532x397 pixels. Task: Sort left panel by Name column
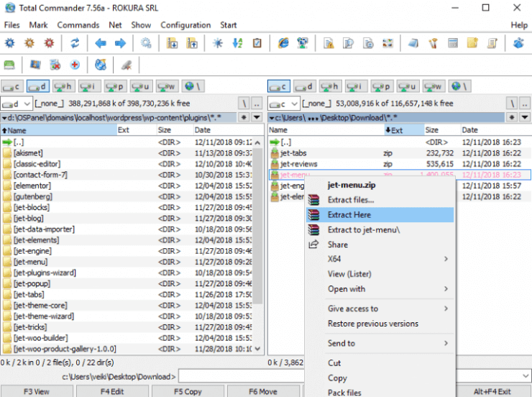point(58,130)
